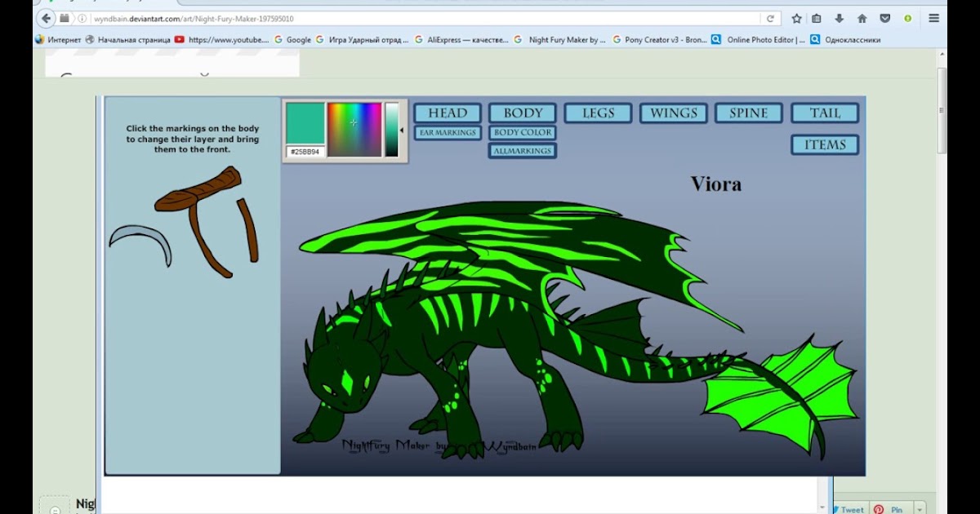Click the scrollbar up arrow
The image size is (980, 514).
(x=942, y=55)
